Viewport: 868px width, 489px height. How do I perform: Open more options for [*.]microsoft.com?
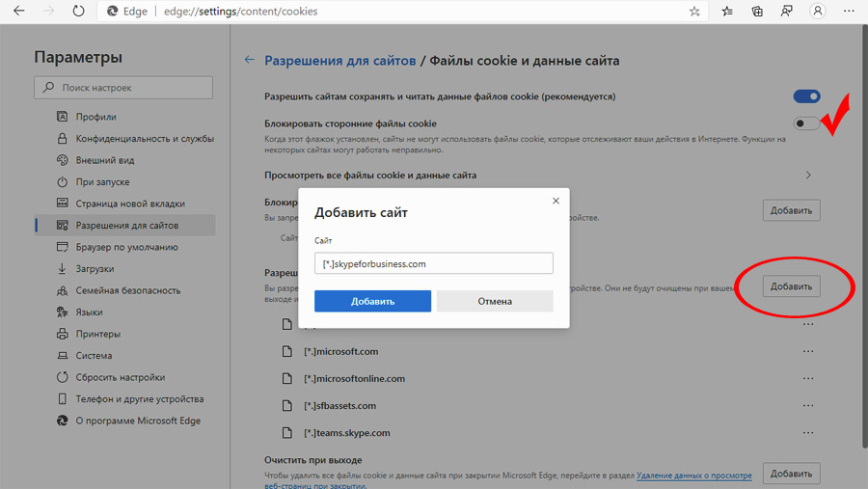pos(808,351)
